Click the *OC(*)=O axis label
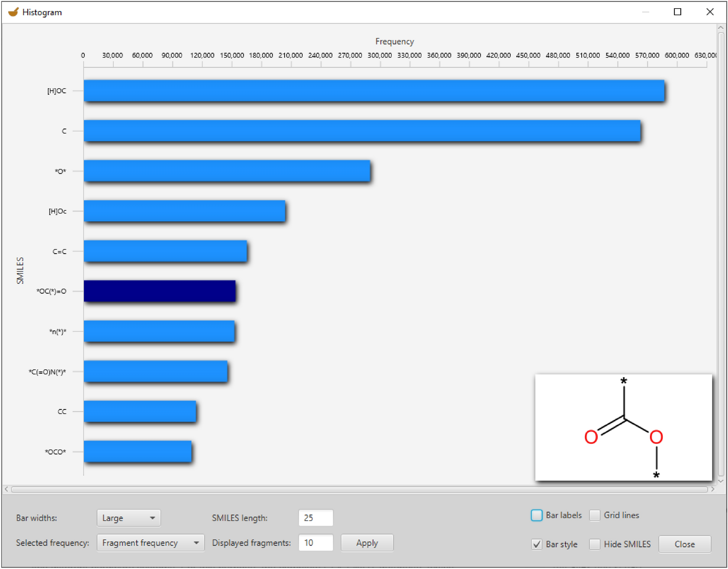 tap(51, 291)
